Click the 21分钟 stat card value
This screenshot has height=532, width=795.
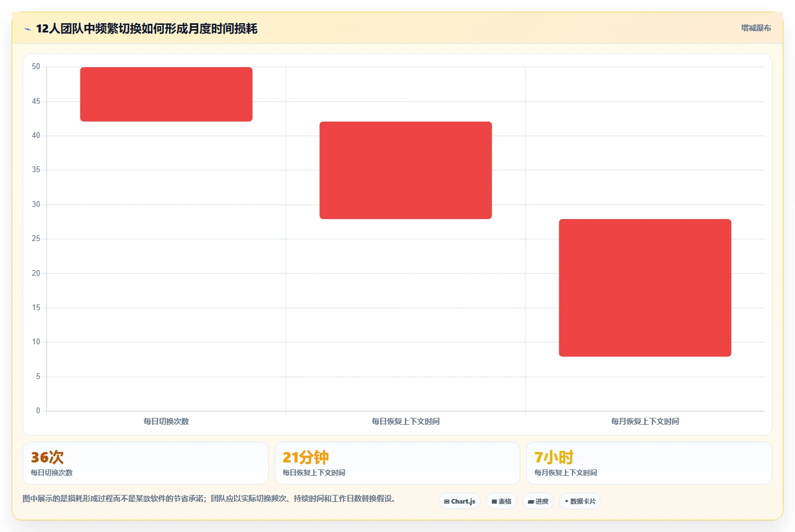pyautogui.click(x=306, y=457)
